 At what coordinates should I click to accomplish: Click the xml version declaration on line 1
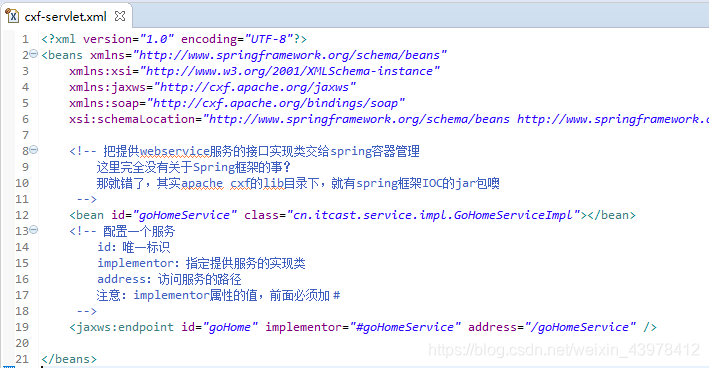174,39
